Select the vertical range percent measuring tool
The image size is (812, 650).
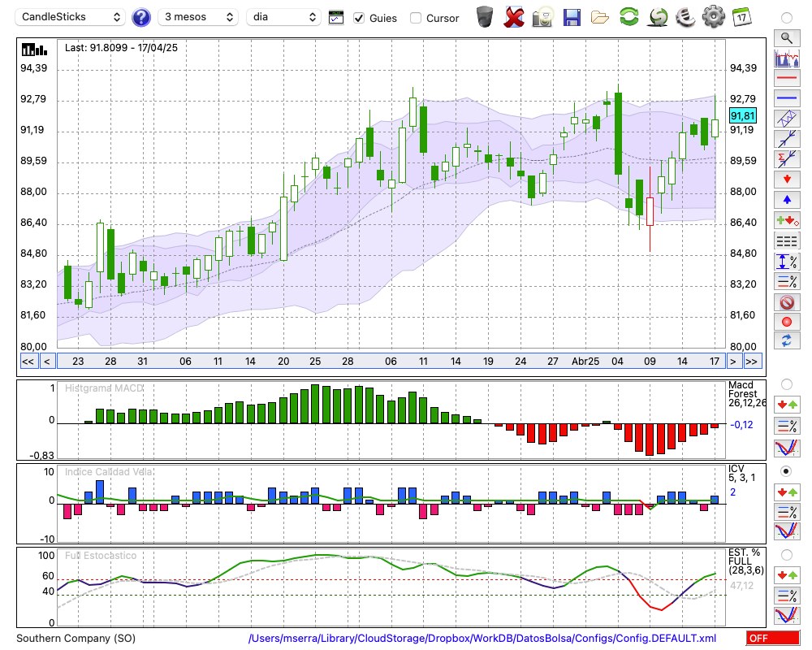point(787,262)
